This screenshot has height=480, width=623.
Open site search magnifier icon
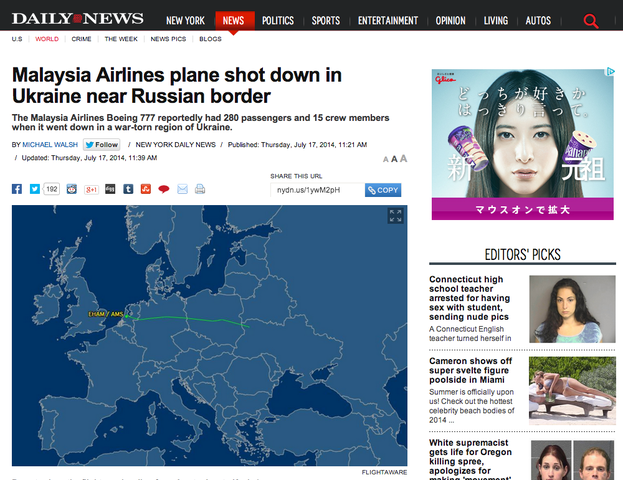pyautogui.click(x=591, y=21)
